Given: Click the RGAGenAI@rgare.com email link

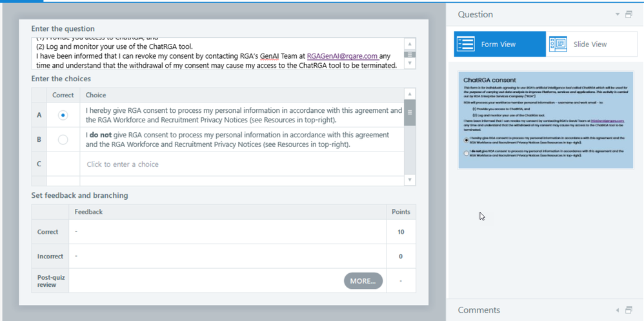Looking at the screenshot, I should coord(342,56).
